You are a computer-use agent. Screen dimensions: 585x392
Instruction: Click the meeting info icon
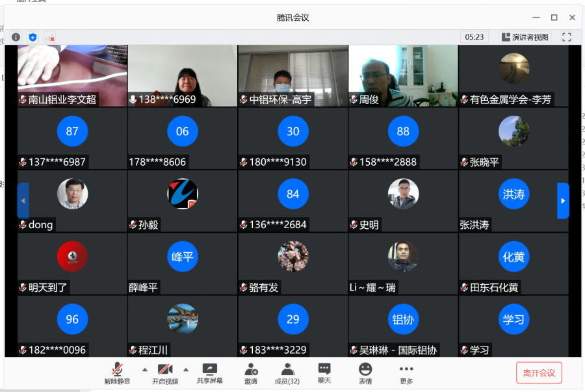click(16, 37)
